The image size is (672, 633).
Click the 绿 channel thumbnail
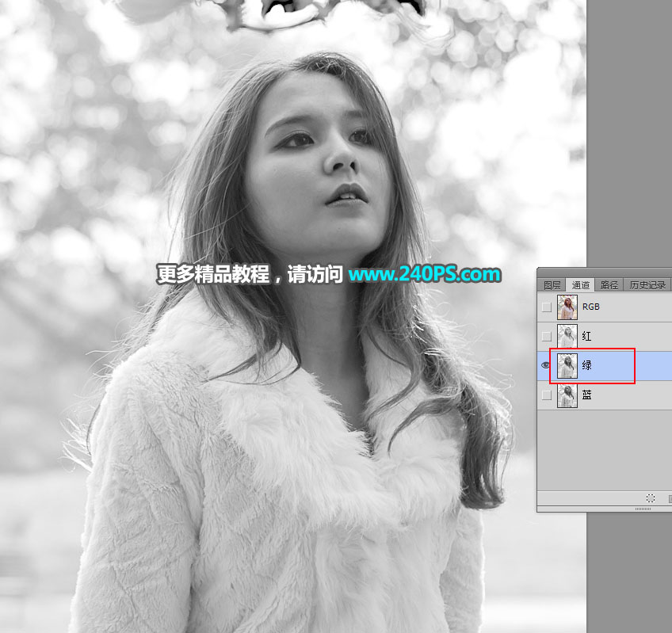567,365
